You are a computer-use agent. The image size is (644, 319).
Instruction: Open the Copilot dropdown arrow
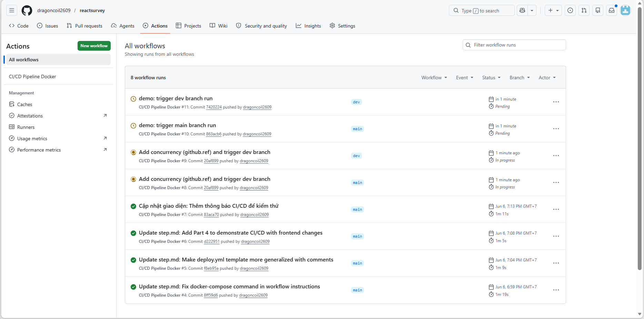tap(532, 10)
